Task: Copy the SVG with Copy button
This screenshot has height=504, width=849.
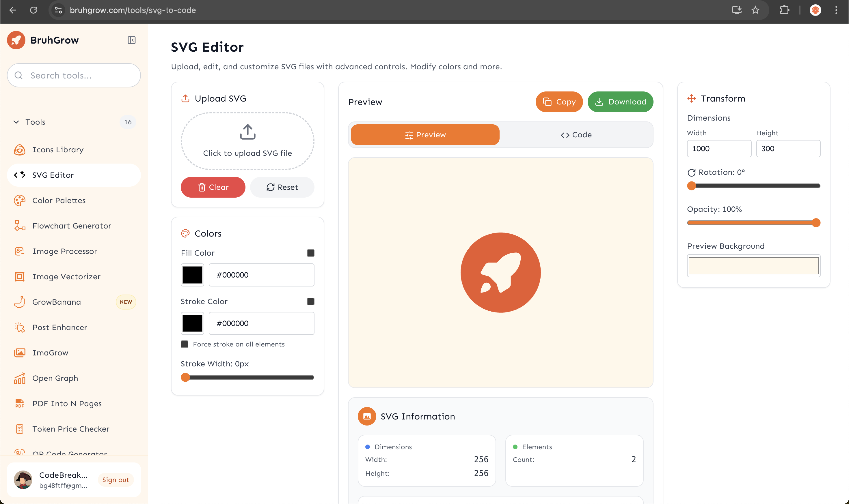Action: coord(559,102)
